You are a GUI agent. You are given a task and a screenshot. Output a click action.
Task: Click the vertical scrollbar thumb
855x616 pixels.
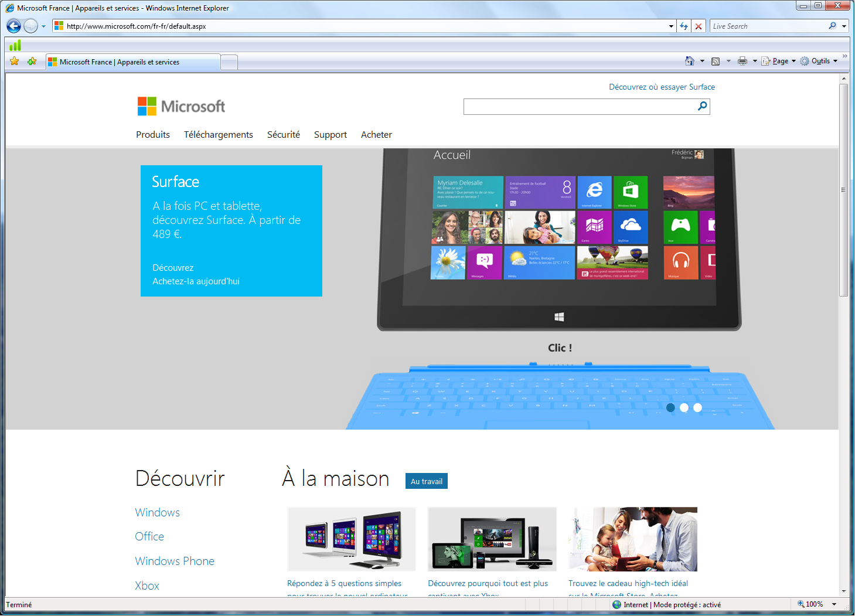tap(844, 190)
